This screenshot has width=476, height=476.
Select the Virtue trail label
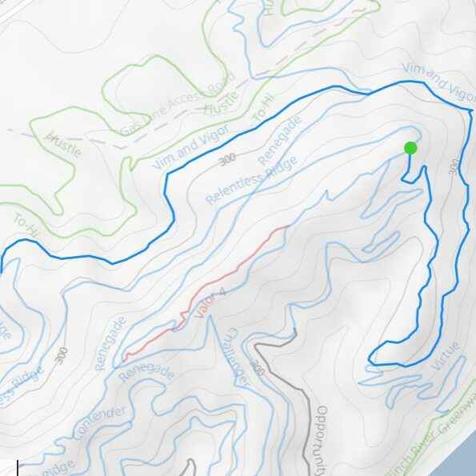tap(446, 356)
